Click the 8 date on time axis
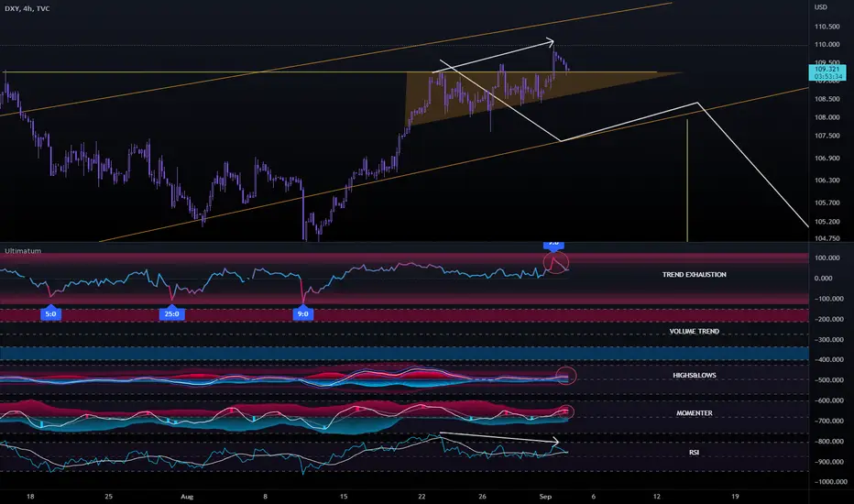This screenshot has height=504, width=854. (x=265, y=497)
